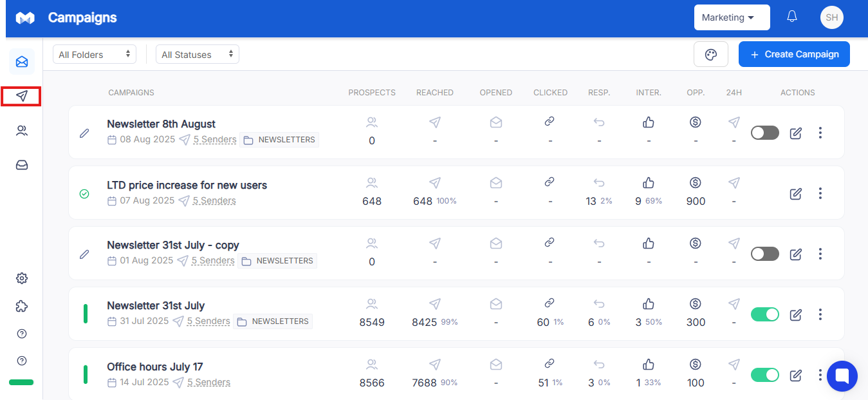The width and height of the screenshot is (868, 400).
Task: Edit the Newsletter 8th August campaign
Action: pyautogui.click(x=796, y=133)
